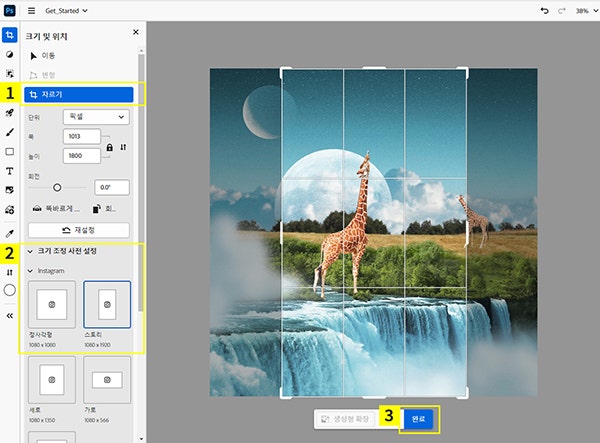Open the hamburger main menu

point(31,10)
